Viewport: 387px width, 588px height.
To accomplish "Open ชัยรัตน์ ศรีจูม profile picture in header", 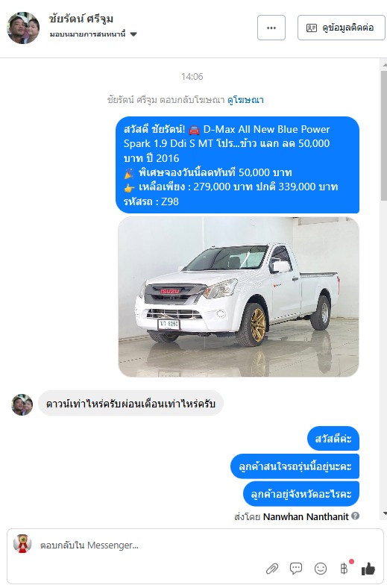I will 23,28.
